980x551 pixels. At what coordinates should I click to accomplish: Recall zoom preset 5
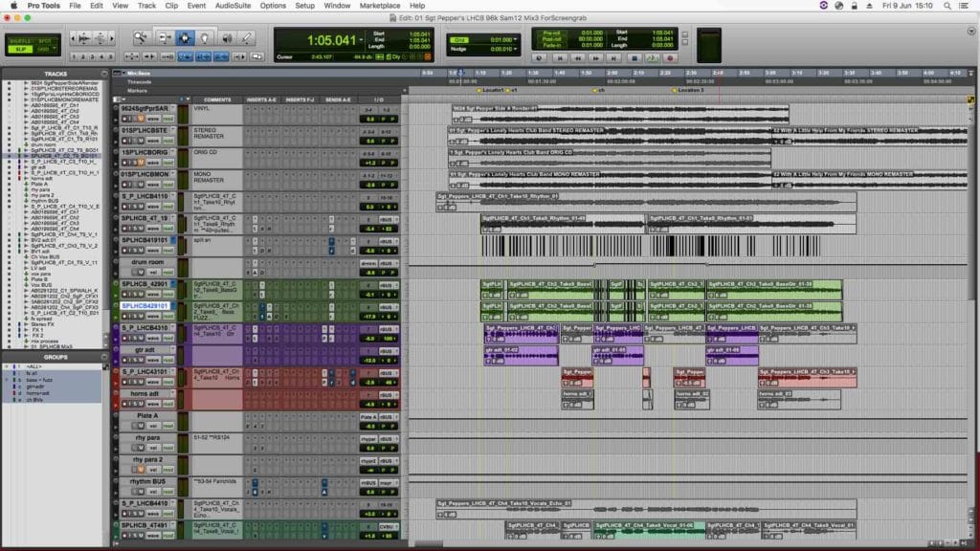[x=111, y=56]
